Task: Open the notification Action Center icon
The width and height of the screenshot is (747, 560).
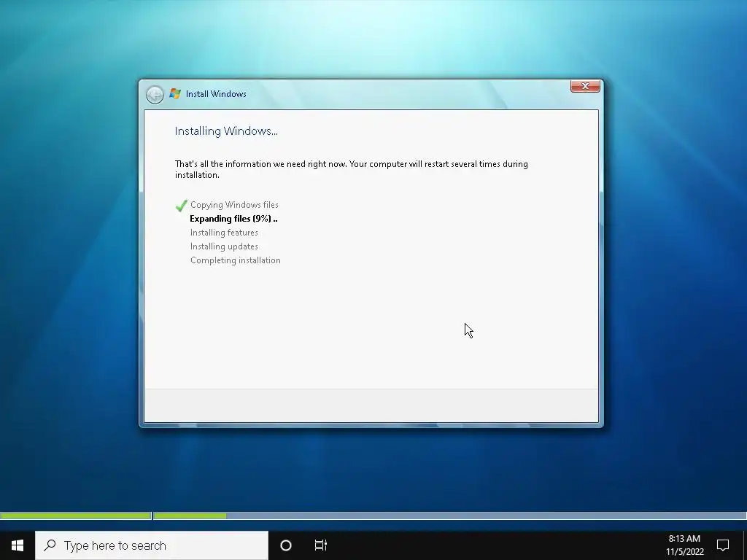Action: pyautogui.click(x=723, y=545)
